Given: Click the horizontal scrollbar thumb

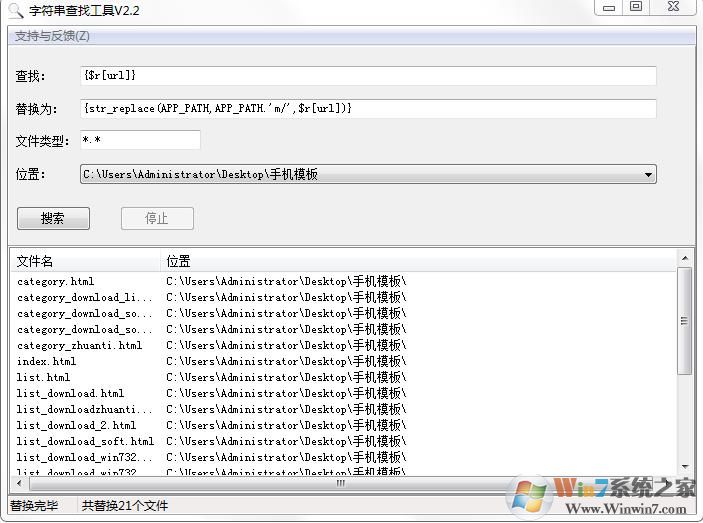Looking at the screenshot, I should pos(339,483).
